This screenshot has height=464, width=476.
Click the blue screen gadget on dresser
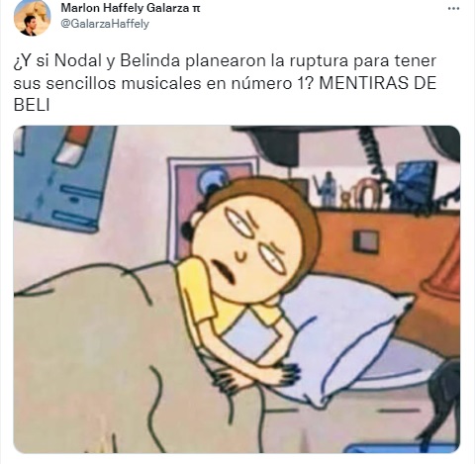pos(416,183)
